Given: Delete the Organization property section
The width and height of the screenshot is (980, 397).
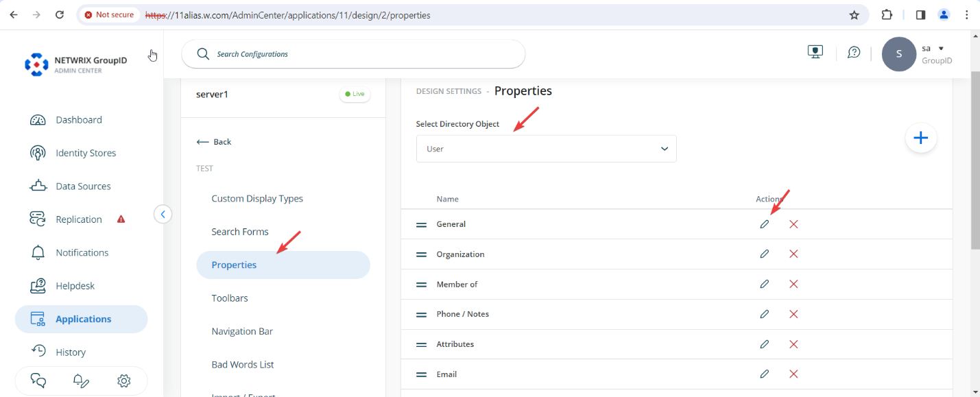Looking at the screenshot, I should (793, 254).
